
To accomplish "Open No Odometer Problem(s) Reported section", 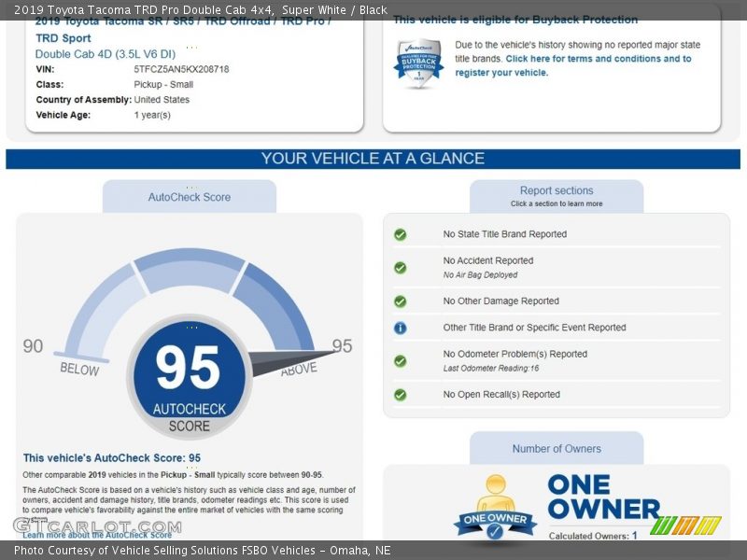I will pos(556,360).
